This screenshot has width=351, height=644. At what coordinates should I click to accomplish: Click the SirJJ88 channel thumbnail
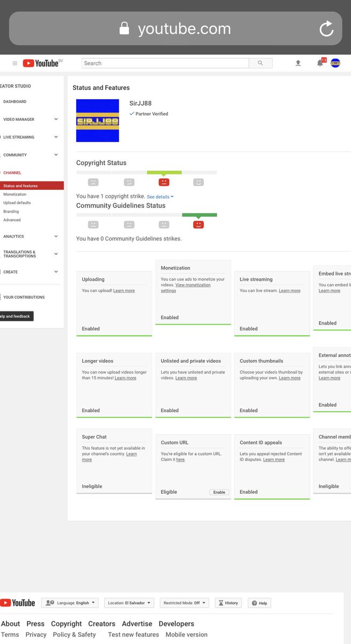coord(98,121)
